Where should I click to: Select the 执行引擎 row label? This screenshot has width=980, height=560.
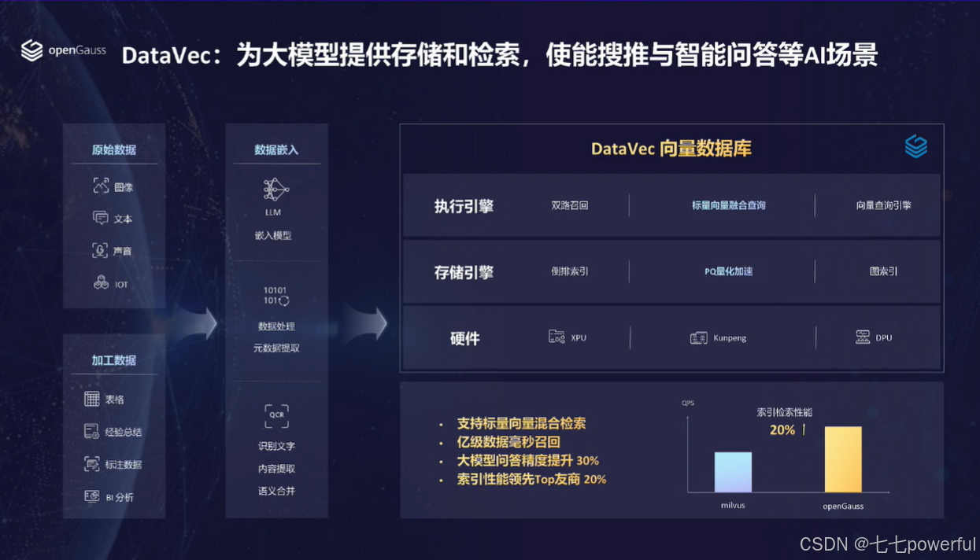tap(464, 206)
